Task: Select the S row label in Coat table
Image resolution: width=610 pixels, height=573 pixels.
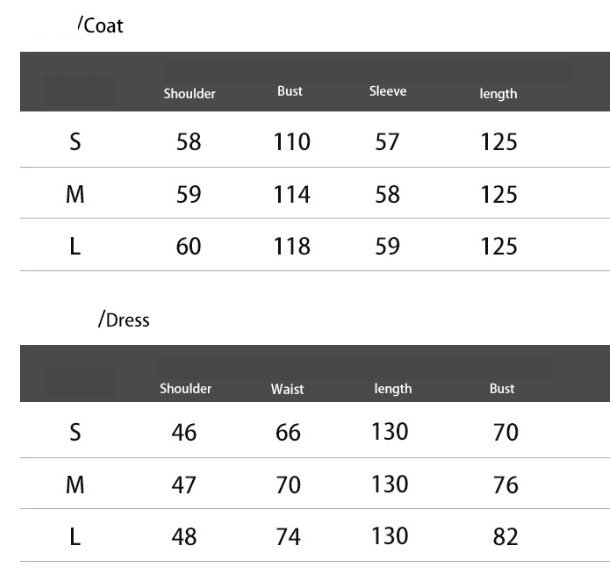Action: (x=75, y=142)
